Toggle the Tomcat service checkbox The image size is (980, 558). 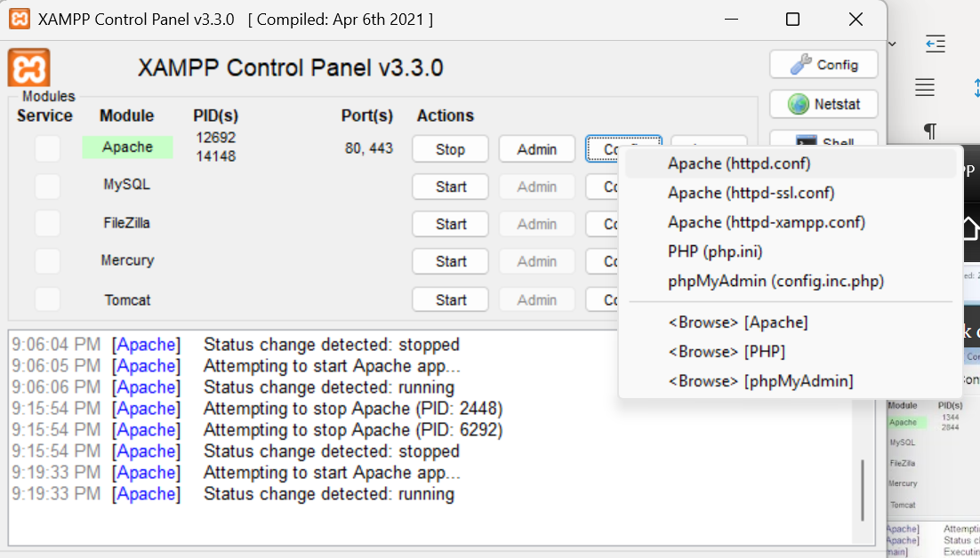click(47, 299)
